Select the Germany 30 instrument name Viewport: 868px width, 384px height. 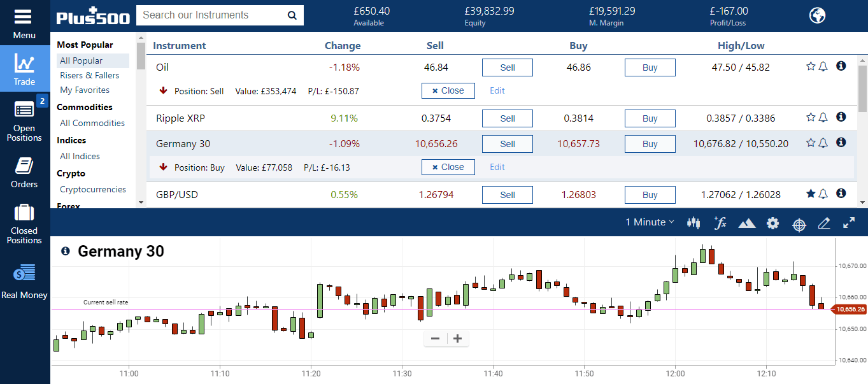pyautogui.click(x=183, y=144)
